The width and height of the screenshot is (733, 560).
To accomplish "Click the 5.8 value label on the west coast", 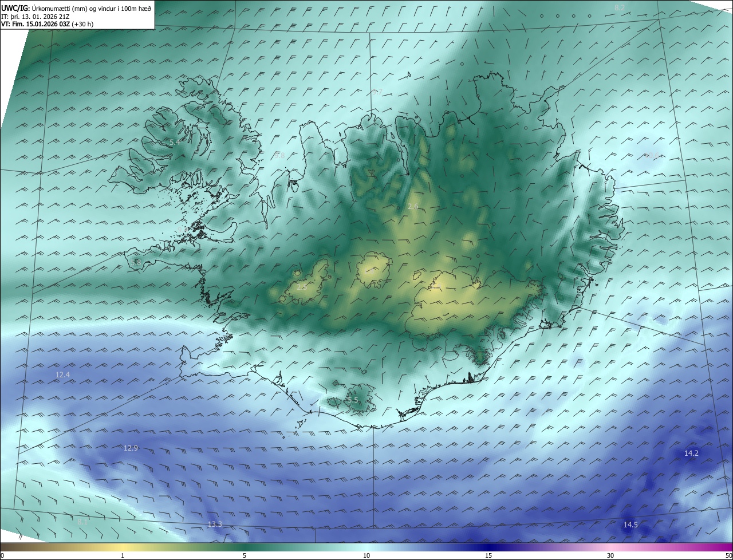I will [136, 262].
